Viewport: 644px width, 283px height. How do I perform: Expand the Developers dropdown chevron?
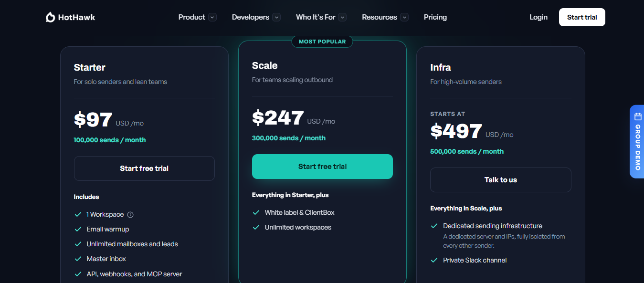(276, 17)
